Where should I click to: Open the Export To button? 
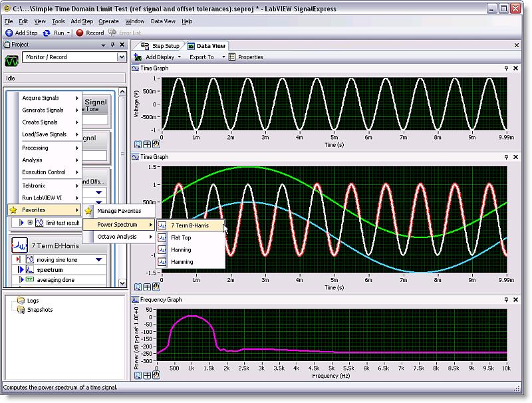point(201,57)
